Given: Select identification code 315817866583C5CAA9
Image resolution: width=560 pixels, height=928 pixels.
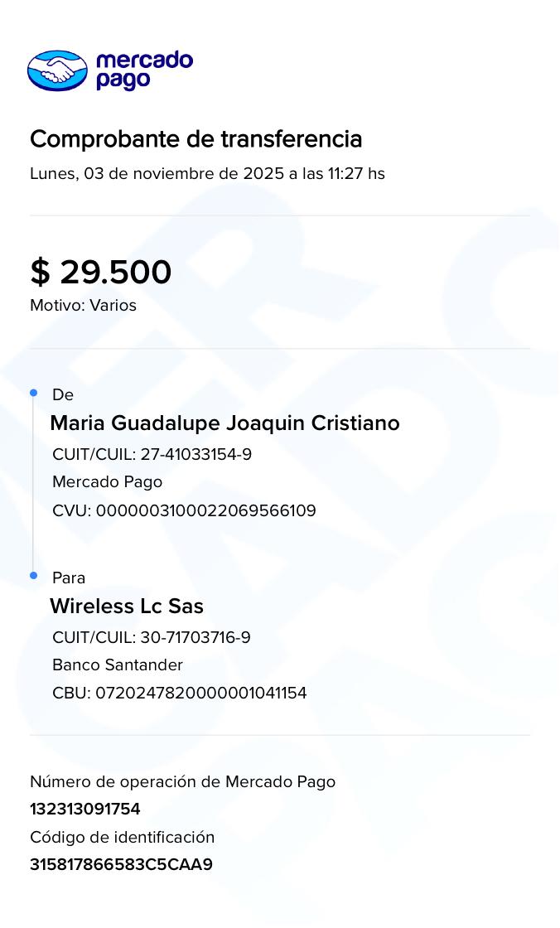Looking at the screenshot, I should tap(121, 865).
